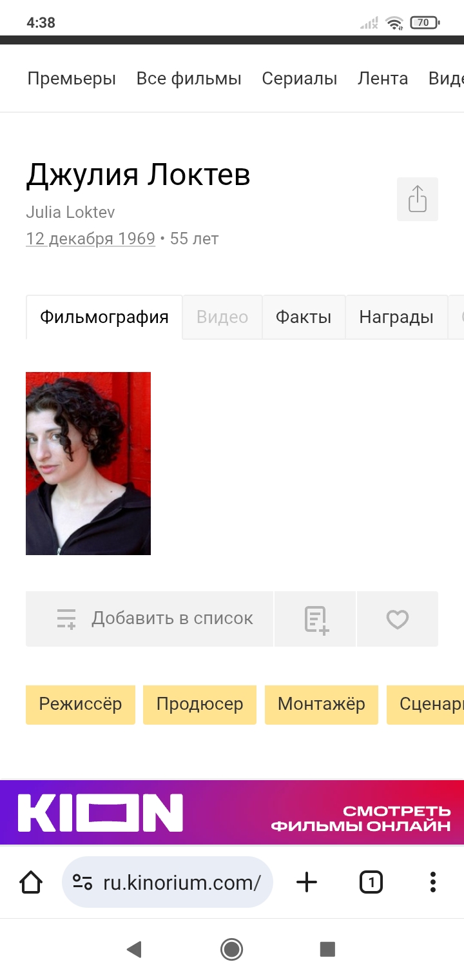The height and width of the screenshot is (980, 464).
Task: Switch to the Факты tab
Action: coord(304,317)
